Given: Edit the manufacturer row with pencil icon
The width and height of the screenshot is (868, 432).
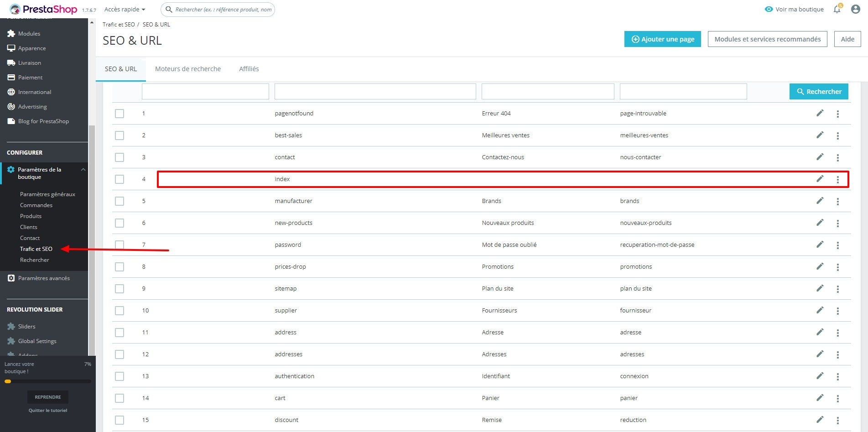Looking at the screenshot, I should (820, 201).
